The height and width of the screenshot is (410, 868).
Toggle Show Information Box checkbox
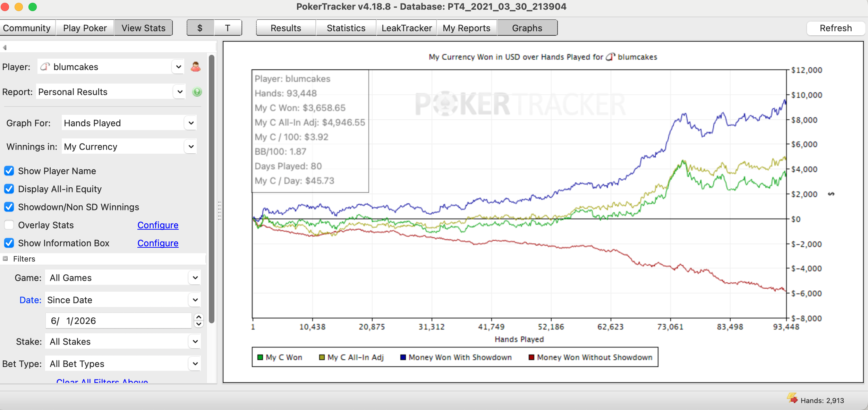pyautogui.click(x=9, y=243)
